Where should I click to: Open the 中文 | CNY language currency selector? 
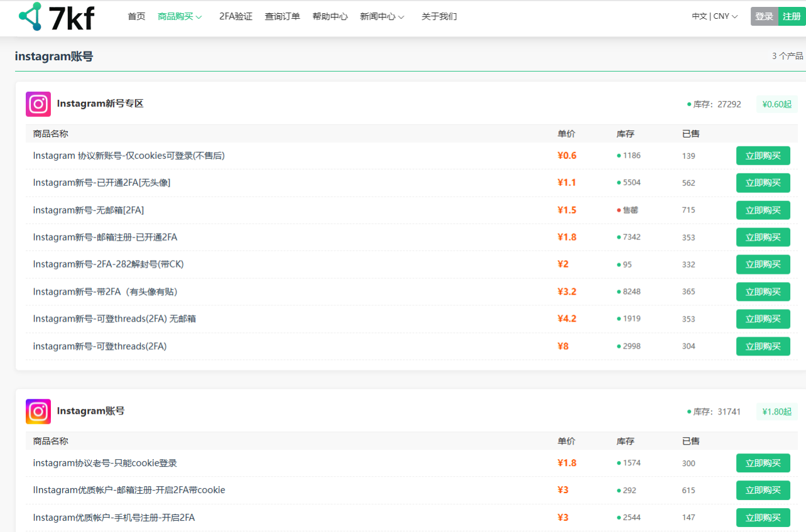click(715, 16)
